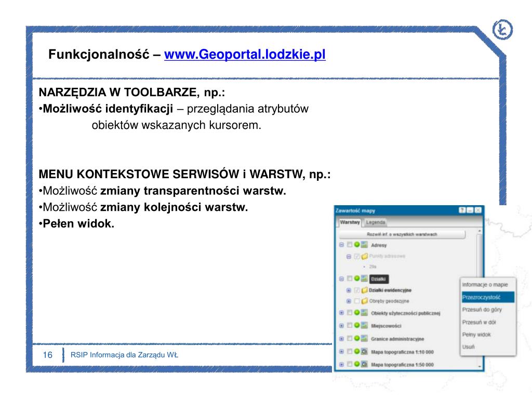Toggle the Miejscowości layer checkbox
The image size is (532, 399).
click(x=349, y=325)
